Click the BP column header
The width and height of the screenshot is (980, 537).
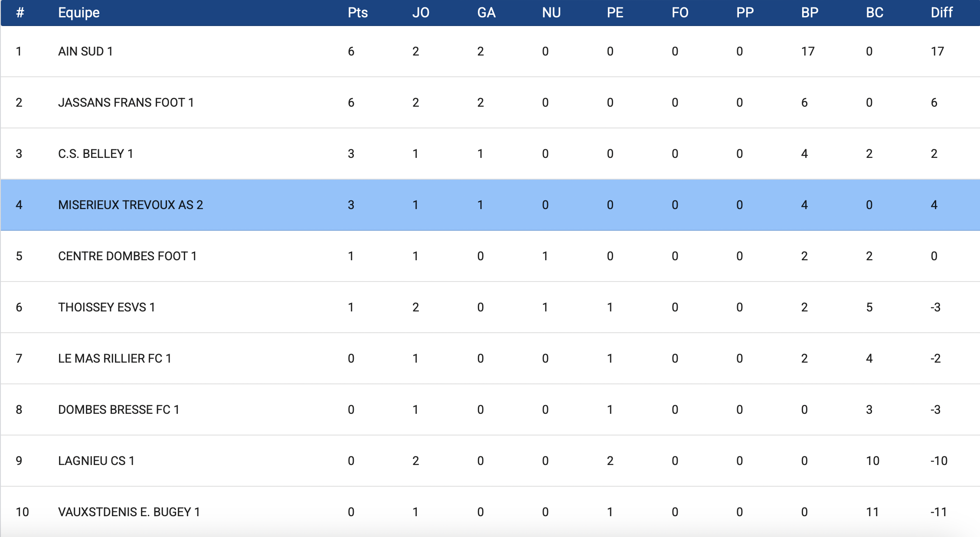810,13
